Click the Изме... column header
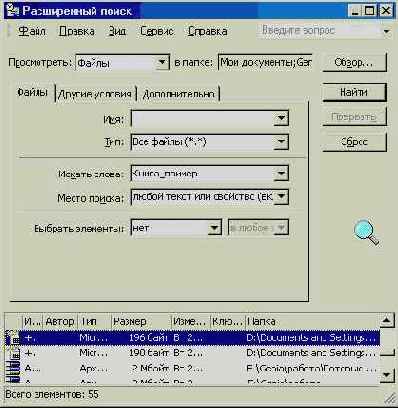Image resolution: width=398 pixels, height=408 pixels. click(191, 322)
